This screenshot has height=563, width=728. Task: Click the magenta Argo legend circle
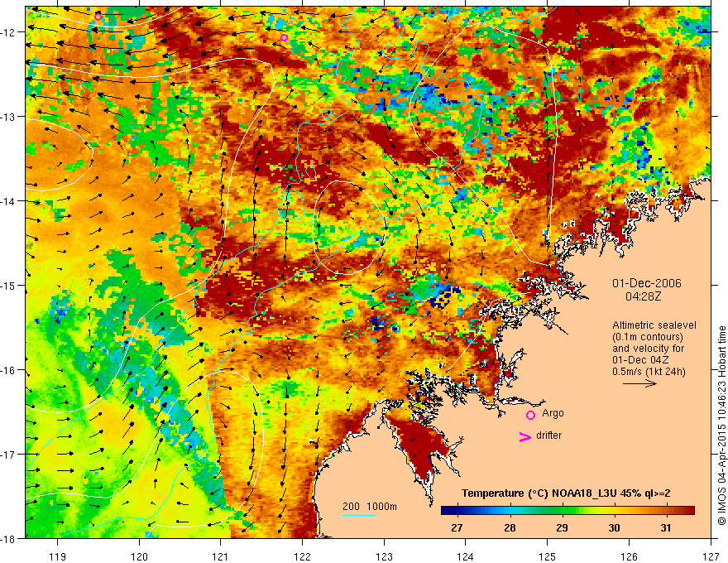530,415
